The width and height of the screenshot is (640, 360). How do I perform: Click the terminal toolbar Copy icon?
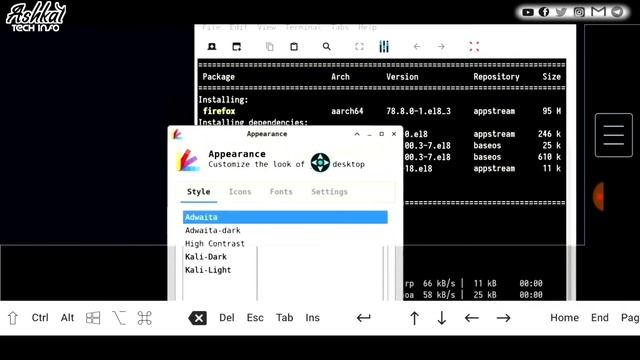point(269,47)
